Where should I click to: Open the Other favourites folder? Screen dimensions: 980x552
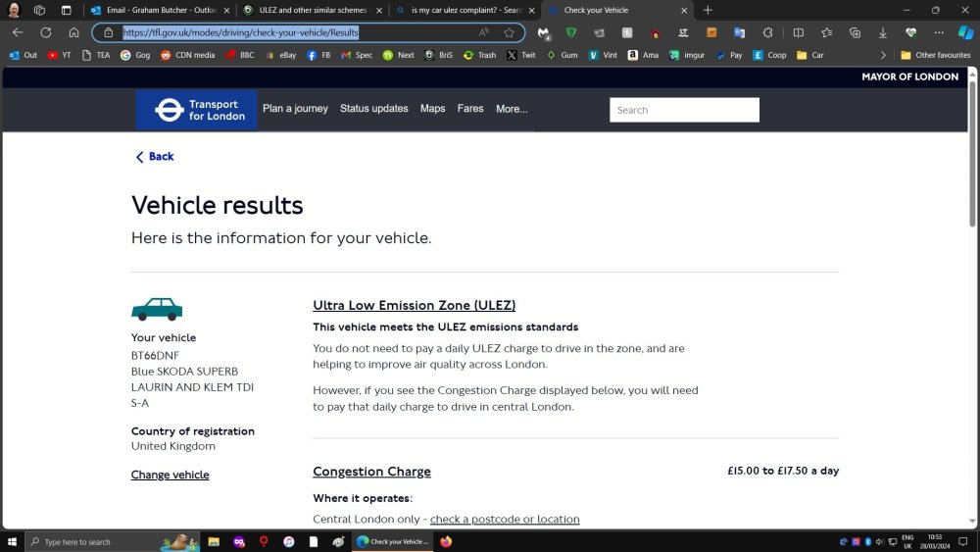(936, 55)
